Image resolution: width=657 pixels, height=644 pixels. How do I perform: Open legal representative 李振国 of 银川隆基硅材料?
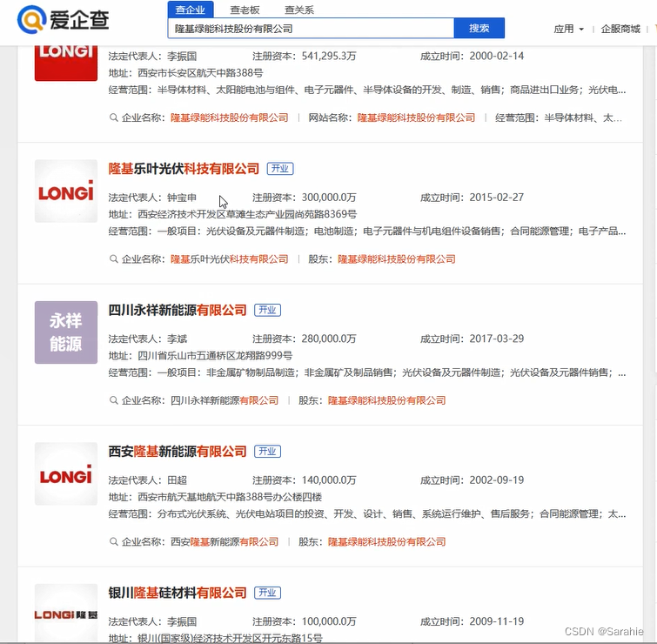pos(181,621)
